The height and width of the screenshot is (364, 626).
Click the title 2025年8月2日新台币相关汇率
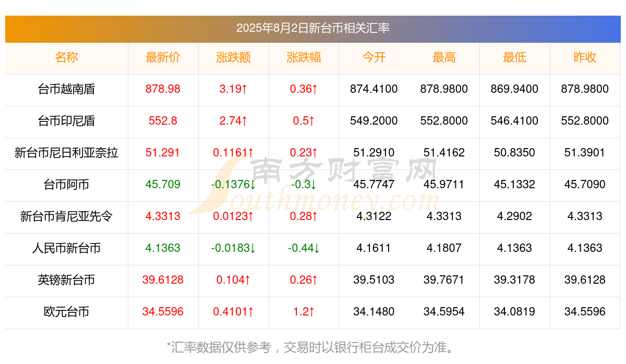coord(313,28)
